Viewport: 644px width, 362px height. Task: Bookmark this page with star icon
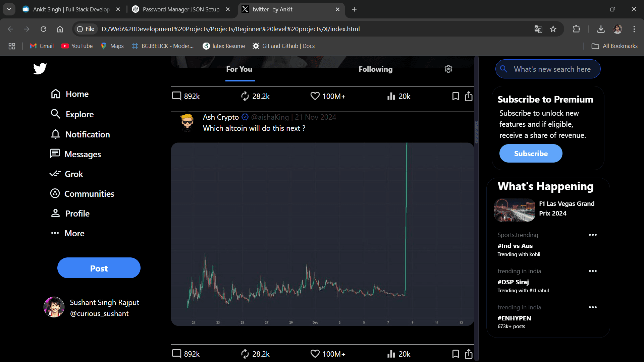click(x=553, y=29)
